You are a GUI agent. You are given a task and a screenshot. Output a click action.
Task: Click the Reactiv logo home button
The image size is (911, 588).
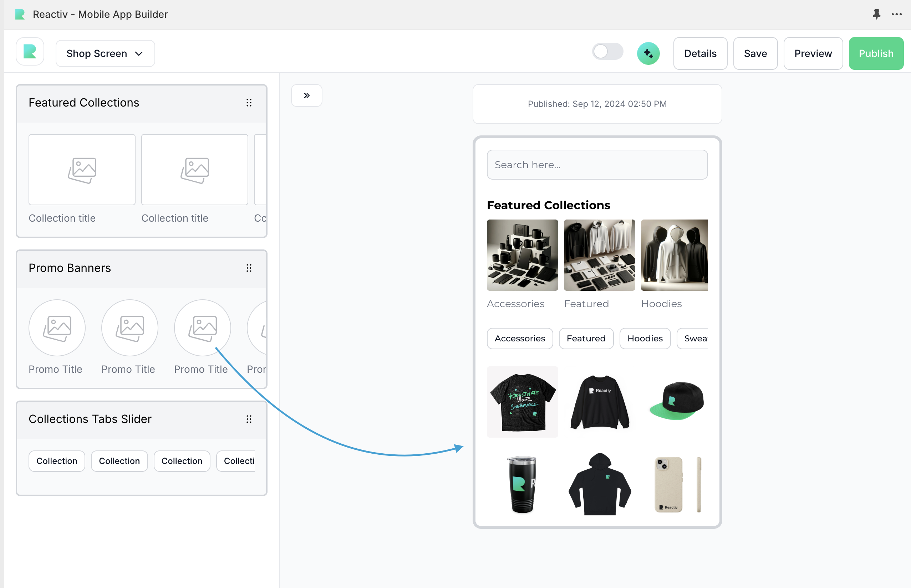(30, 52)
